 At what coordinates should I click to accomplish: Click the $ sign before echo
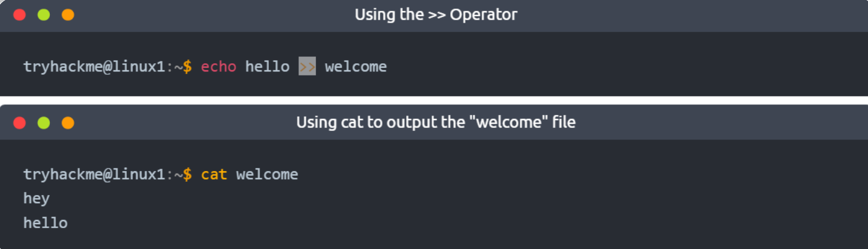tap(188, 67)
